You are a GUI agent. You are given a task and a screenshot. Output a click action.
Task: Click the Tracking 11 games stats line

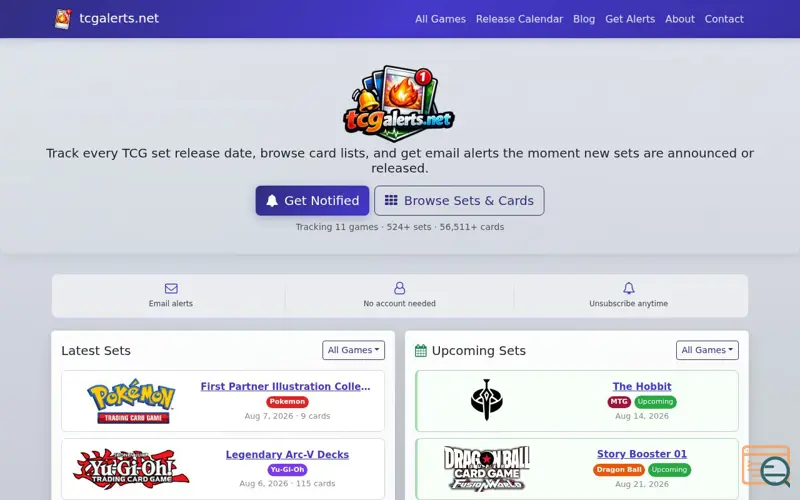tap(399, 227)
